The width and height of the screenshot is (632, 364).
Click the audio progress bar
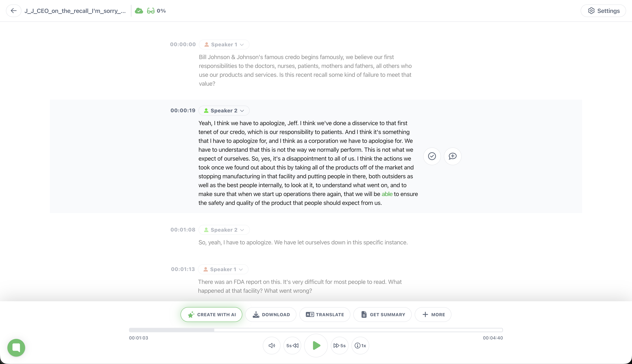pos(316,330)
